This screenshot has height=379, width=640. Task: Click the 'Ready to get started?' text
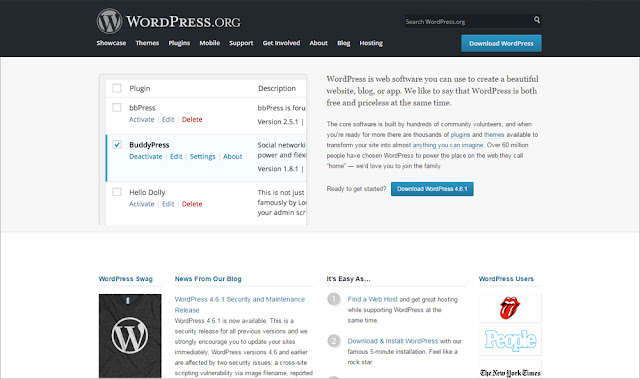pos(356,189)
